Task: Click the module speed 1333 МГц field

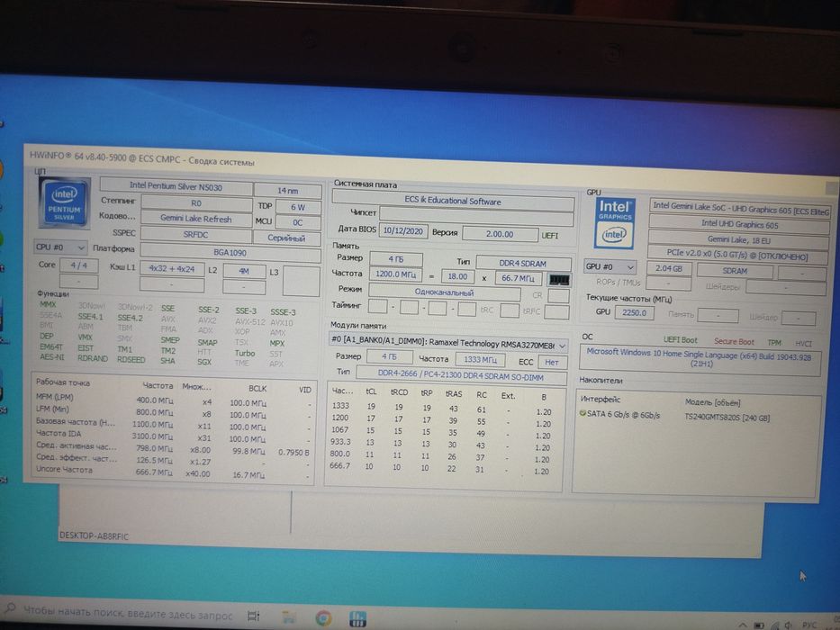Action: pos(480,359)
